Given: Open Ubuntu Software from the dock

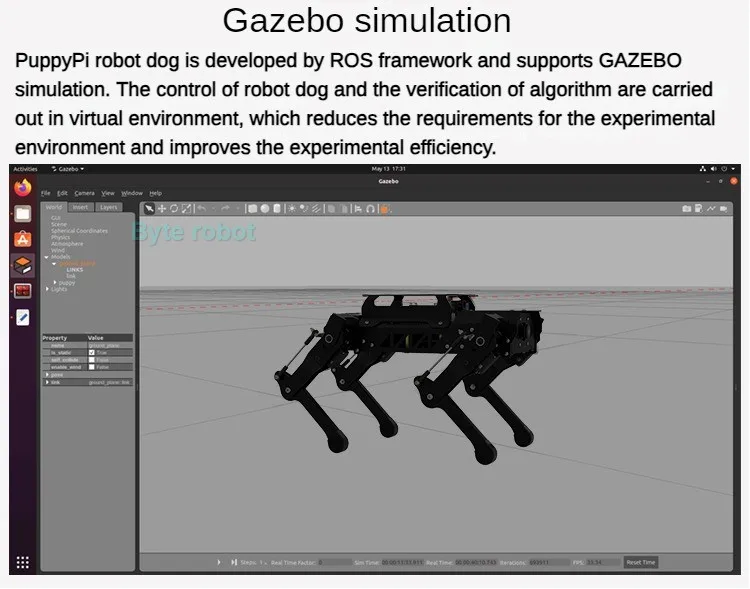Looking at the screenshot, I should tap(22, 239).
